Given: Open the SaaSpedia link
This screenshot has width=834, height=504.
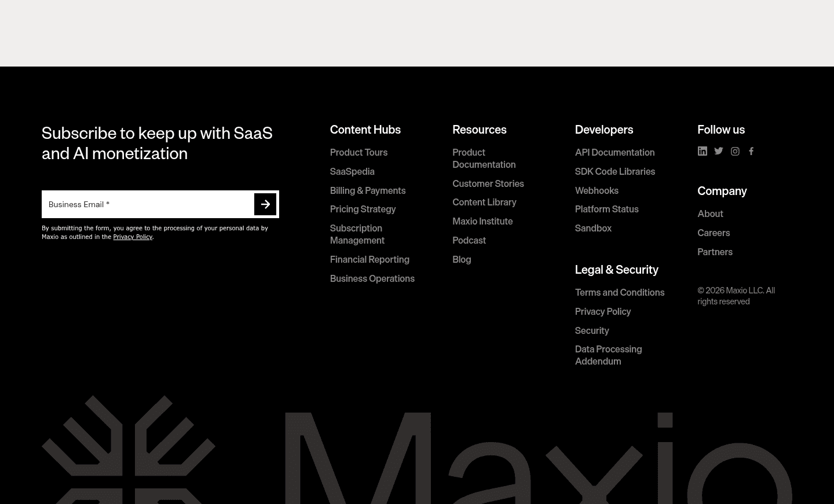Looking at the screenshot, I should coord(352,171).
